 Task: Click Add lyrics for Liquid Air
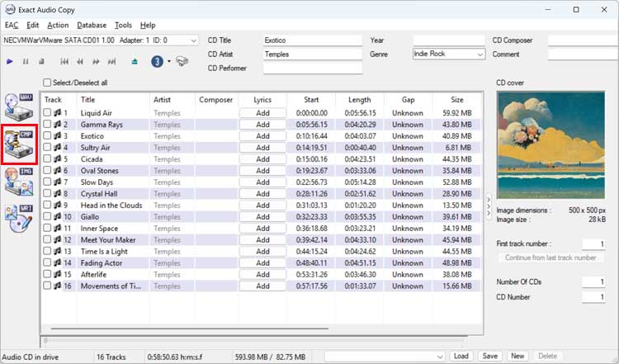click(262, 113)
